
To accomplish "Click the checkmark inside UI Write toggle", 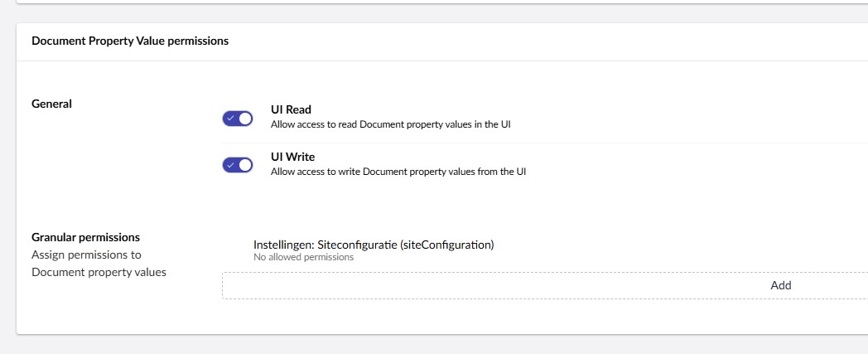I will (x=230, y=165).
